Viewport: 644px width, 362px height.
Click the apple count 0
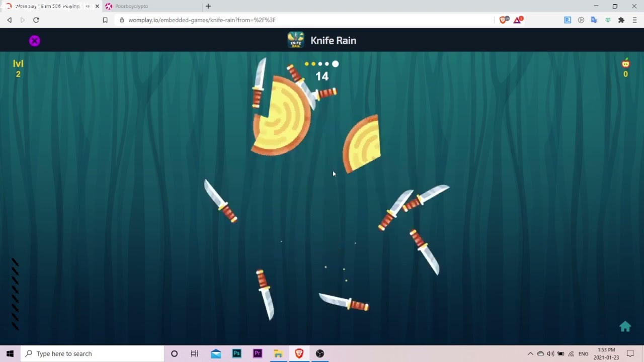(625, 74)
